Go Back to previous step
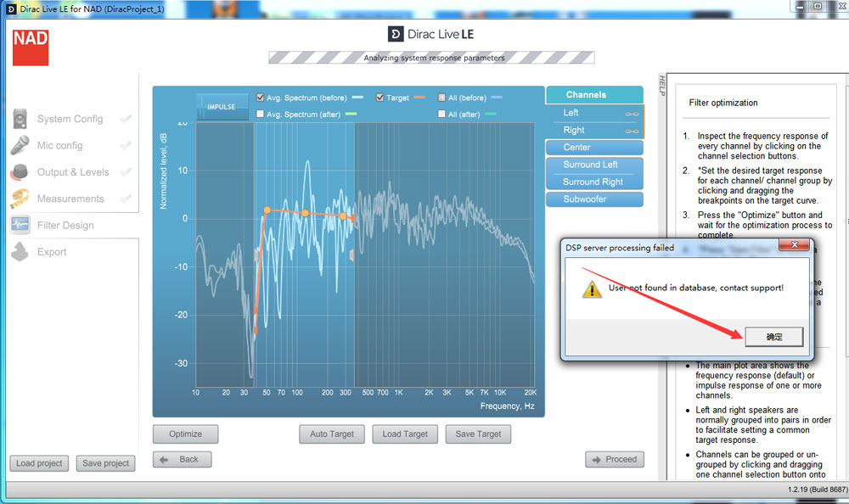The height and width of the screenshot is (504, 849). click(182, 460)
